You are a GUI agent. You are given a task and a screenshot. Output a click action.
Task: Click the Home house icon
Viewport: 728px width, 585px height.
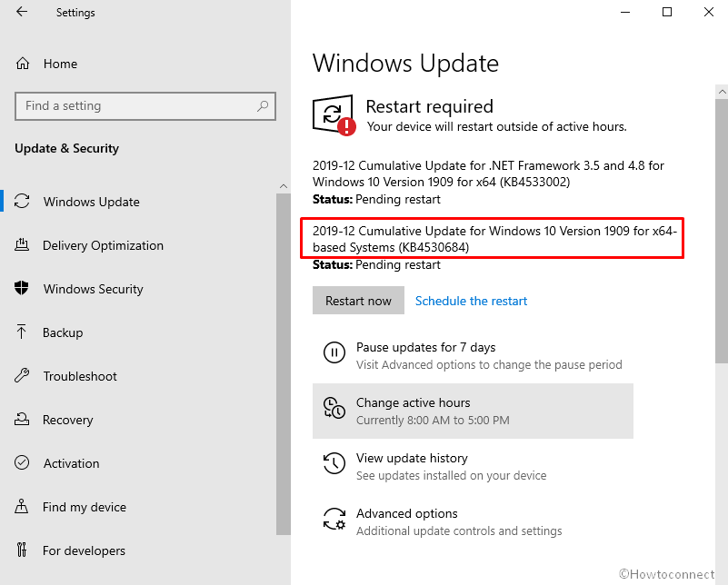click(23, 64)
